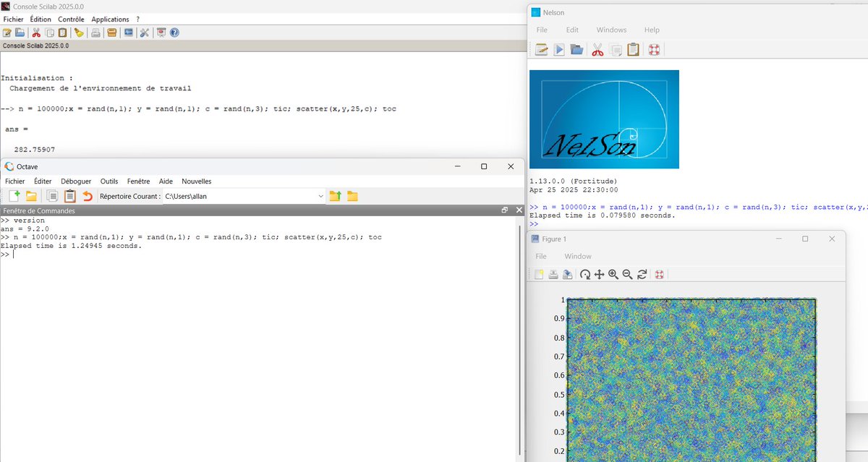
Task: Click help lifebuoy icon in Figure 1
Action: tap(659, 275)
